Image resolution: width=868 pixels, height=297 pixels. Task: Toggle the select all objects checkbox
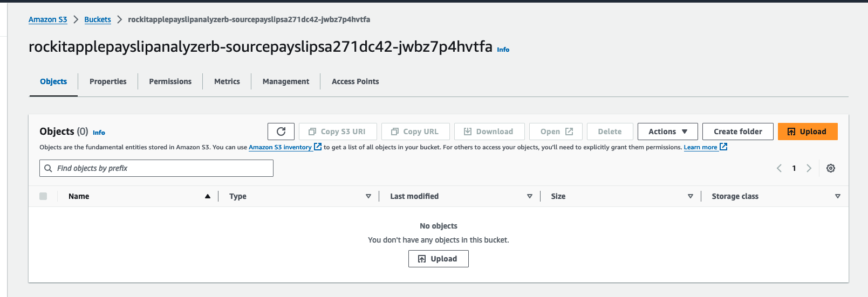coord(43,196)
